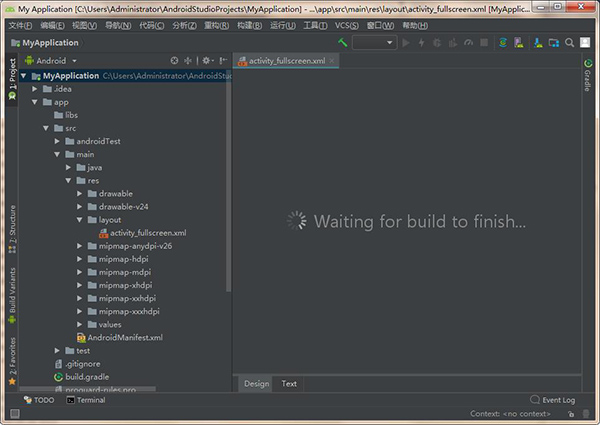The height and width of the screenshot is (425, 600).
Task: Toggle the Build Variants tool window
Action: 12,296
